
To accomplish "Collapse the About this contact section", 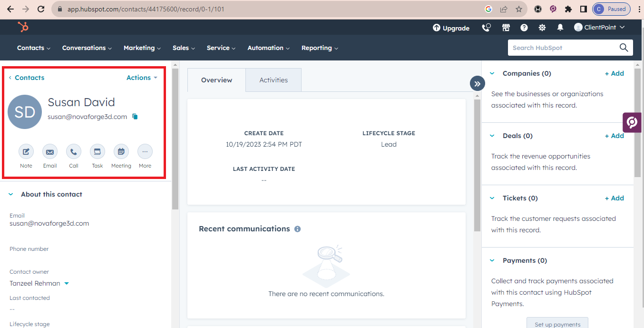I will (11, 194).
